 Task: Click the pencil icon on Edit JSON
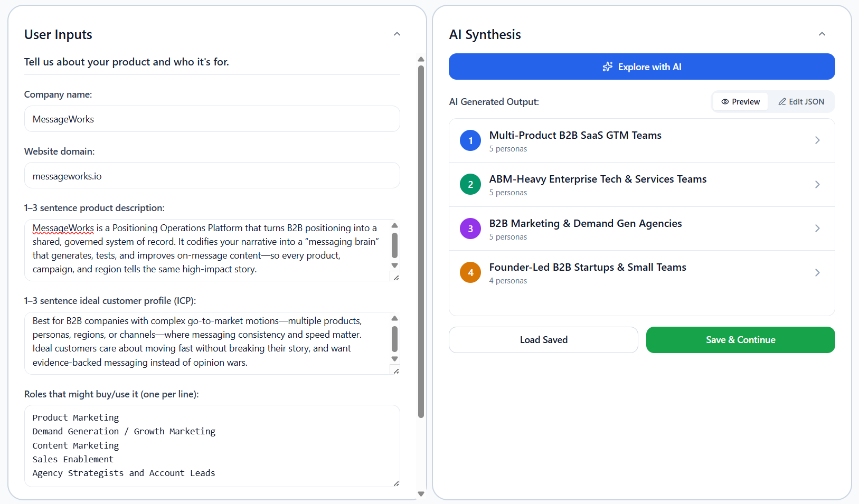point(782,102)
